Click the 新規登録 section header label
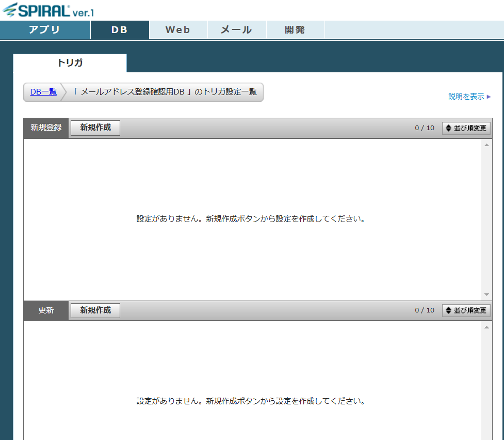Image resolution: width=504 pixels, height=440 pixels. [x=46, y=128]
